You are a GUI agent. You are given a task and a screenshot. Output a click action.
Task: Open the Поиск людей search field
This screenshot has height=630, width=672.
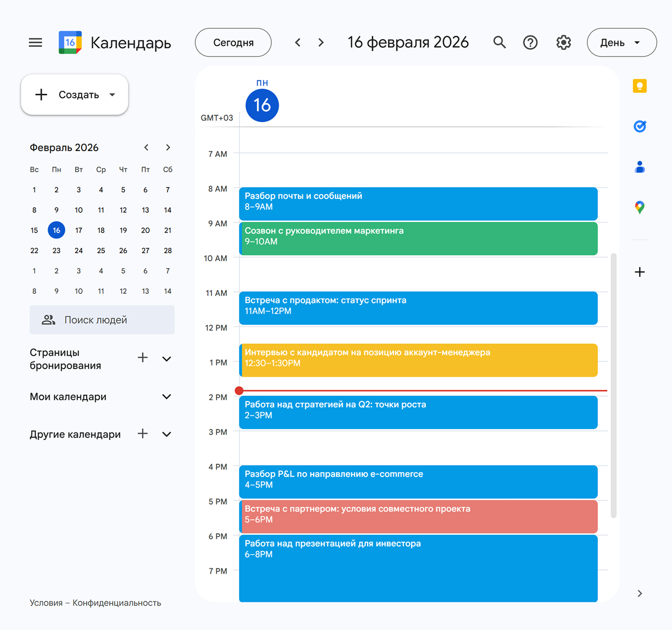point(102,319)
